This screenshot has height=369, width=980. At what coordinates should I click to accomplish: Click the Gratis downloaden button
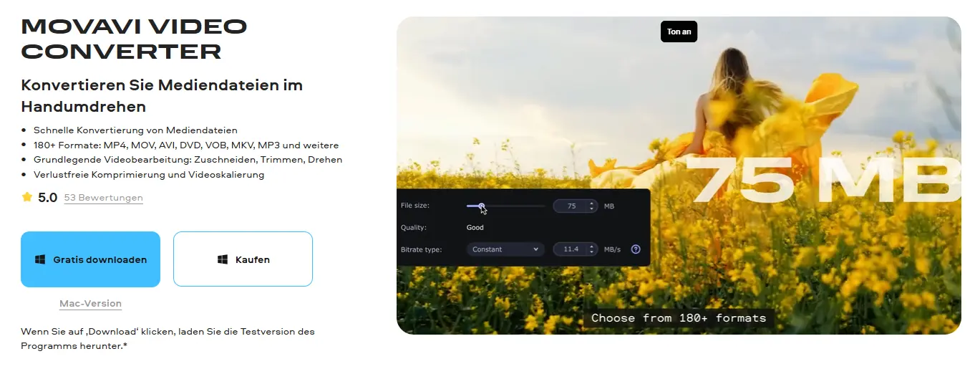[x=90, y=259]
